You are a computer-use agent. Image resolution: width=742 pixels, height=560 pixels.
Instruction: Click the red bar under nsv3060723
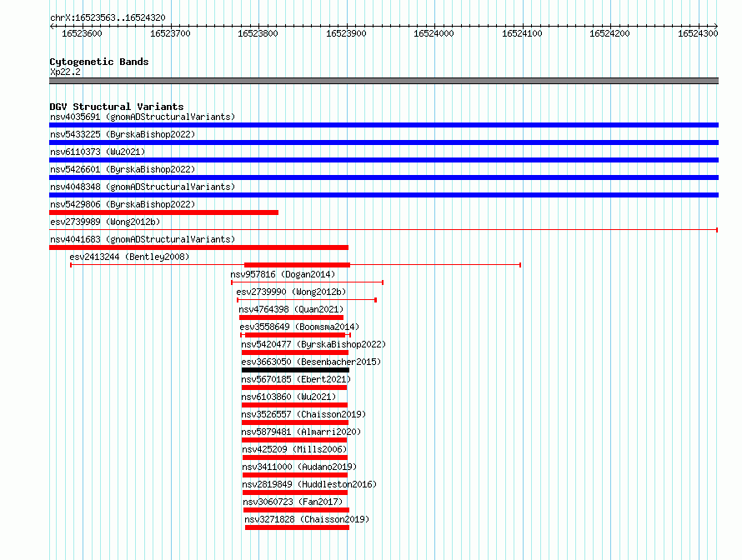click(296, 510)
